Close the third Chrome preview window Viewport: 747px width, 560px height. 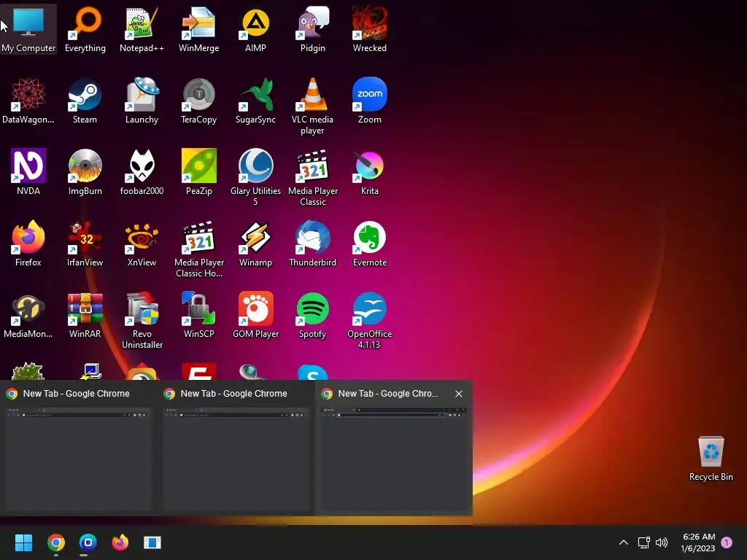click(459, 394)
